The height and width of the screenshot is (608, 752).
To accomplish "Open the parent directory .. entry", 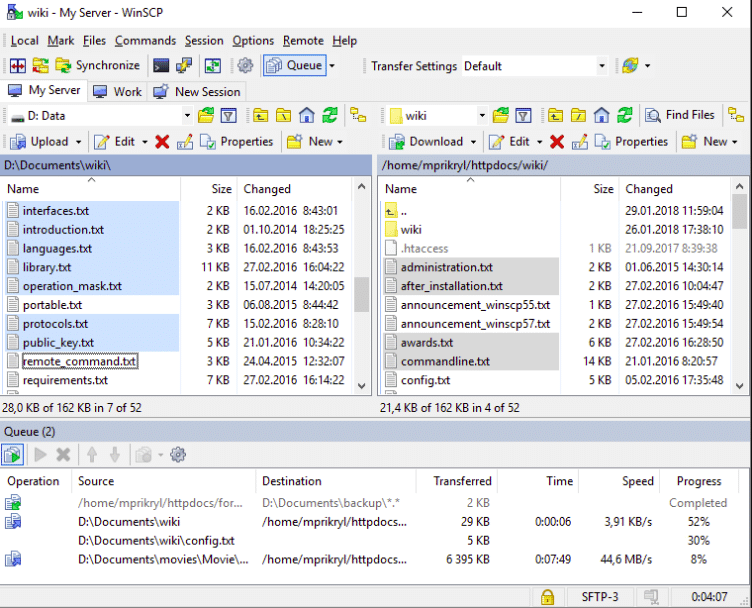I will point(404,211).
